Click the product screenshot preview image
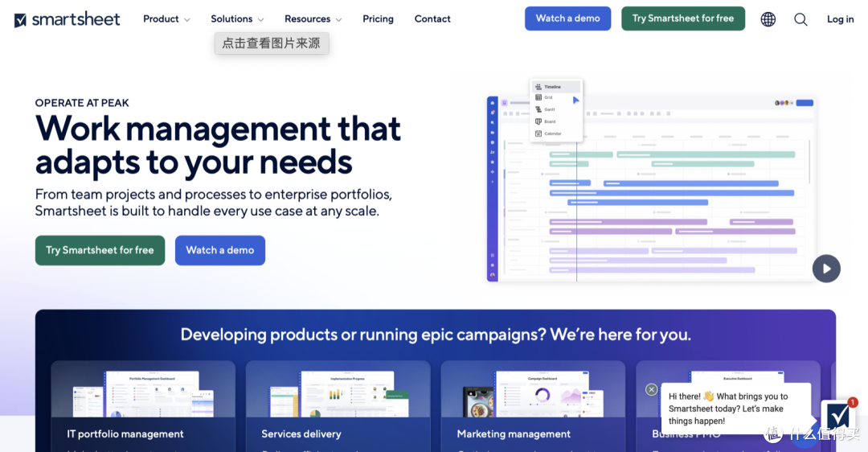Viewport: 868px width, 452px height. (x=652, y=188)
